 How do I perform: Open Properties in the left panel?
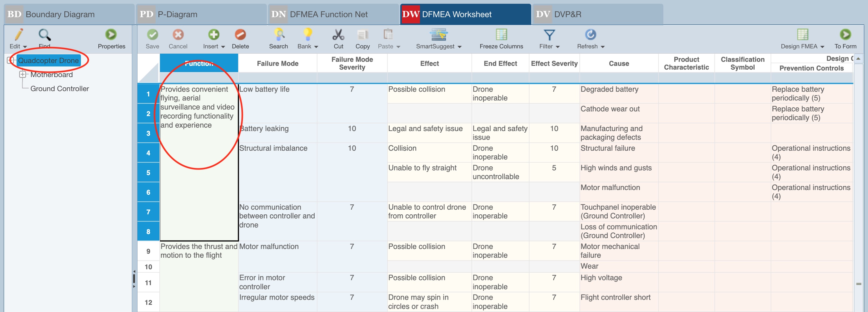pyautogui.click(x=111, y=35)
